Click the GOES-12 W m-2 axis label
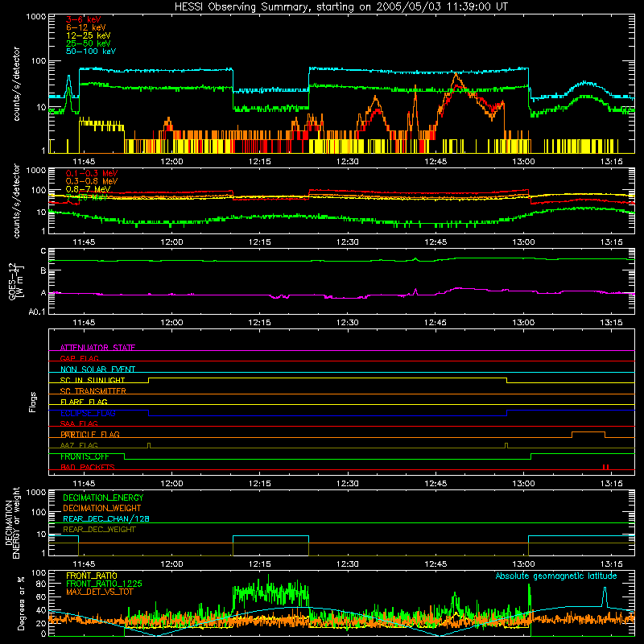Viewport: 644px width, 644px height. click(x=16, y=281)
